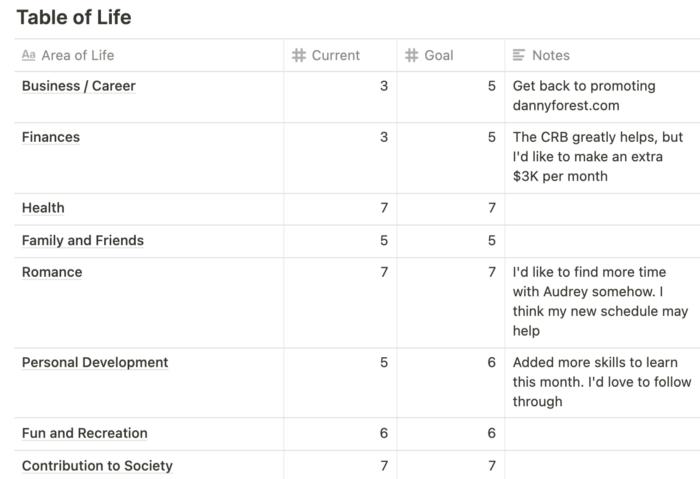Click the Table of Life heading
This screenshot has width=700, height=479.
74,18
